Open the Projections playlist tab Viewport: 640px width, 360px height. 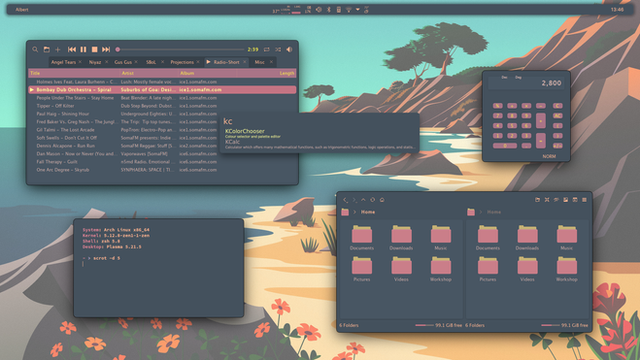coord(182,62)
